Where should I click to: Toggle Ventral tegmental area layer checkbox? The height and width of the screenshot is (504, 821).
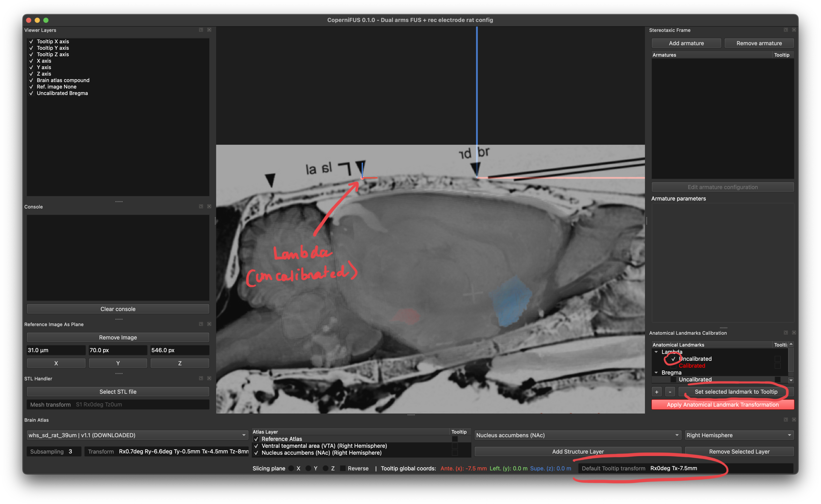(x=256, y=446)
